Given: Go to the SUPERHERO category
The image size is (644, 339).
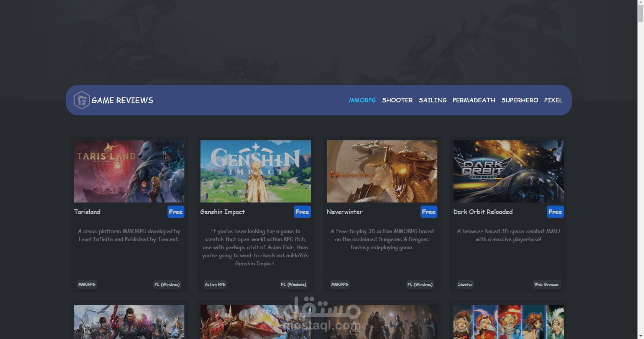Looking at the screenshot, I should click(x=520, y=100).
